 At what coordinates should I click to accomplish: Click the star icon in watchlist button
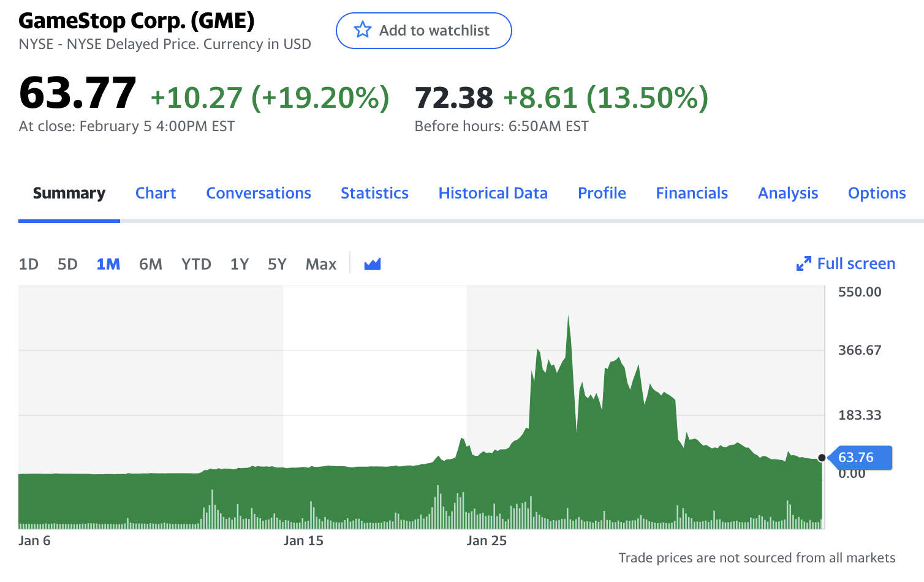tap(363, 30)
